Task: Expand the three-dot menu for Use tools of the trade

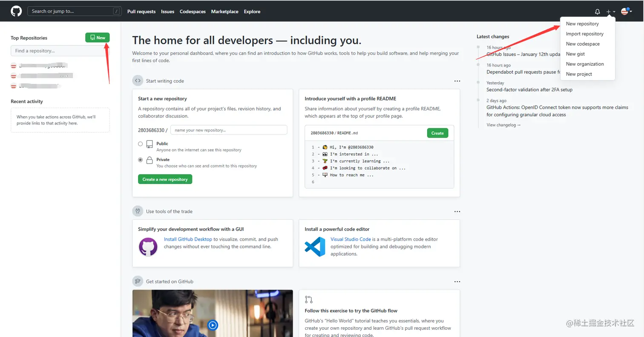Action: point(457,211)
